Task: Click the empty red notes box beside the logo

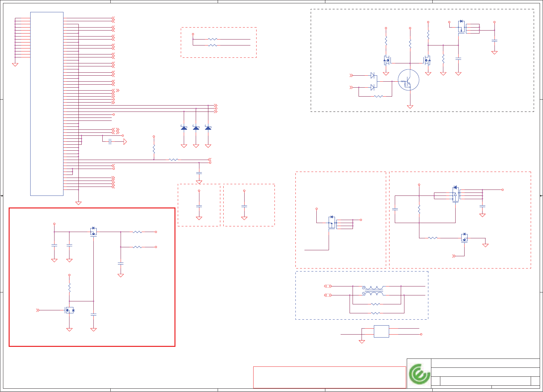Action: point(330,377)
